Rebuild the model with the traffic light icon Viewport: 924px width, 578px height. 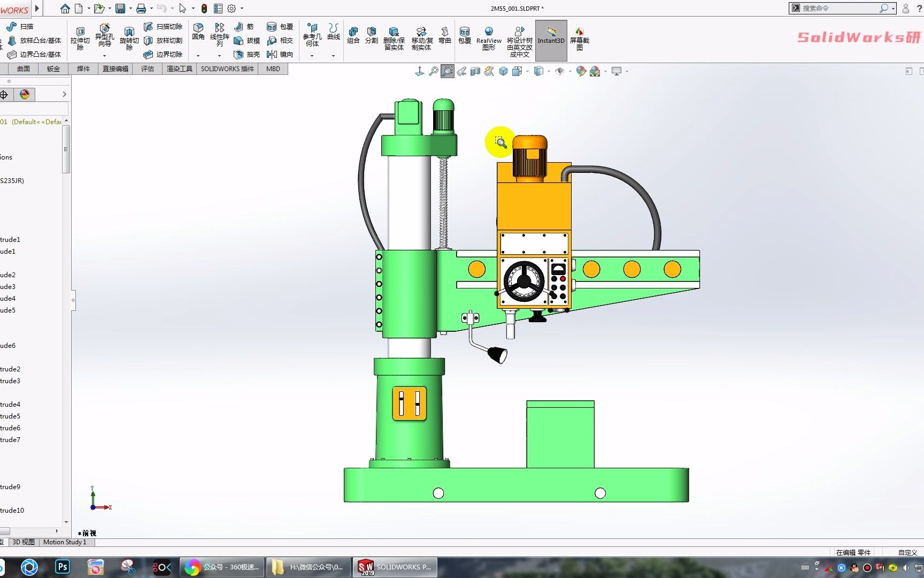coord(204,9)
